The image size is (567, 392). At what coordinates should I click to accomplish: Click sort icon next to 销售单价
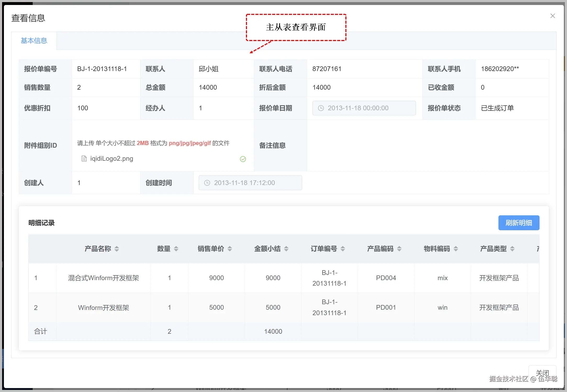(x=230, y=249)
